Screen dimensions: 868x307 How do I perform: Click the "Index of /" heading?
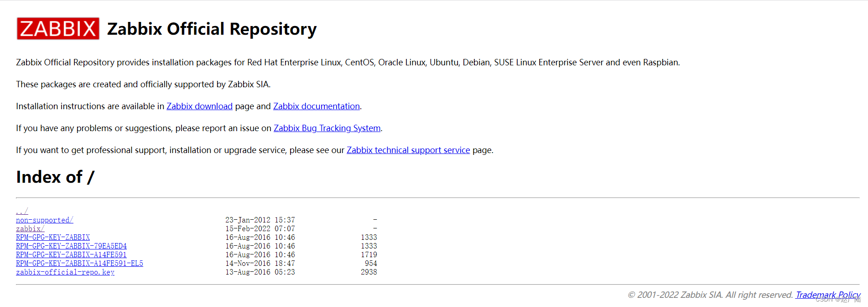click(55, 177)
